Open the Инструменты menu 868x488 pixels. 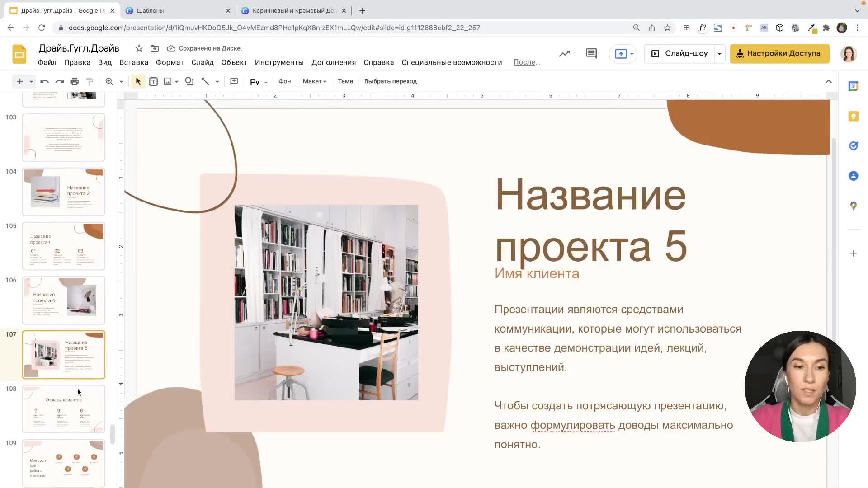point(279,62)
